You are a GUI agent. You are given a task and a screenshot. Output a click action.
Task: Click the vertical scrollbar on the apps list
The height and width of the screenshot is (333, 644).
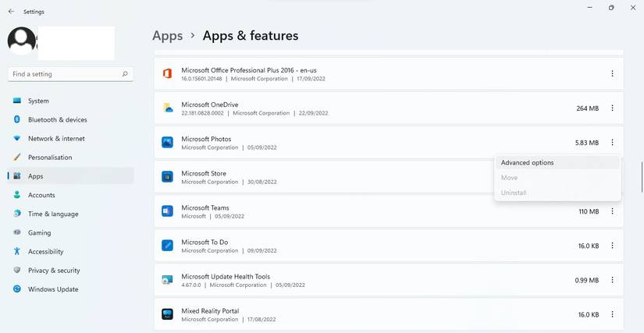[641, 177]
